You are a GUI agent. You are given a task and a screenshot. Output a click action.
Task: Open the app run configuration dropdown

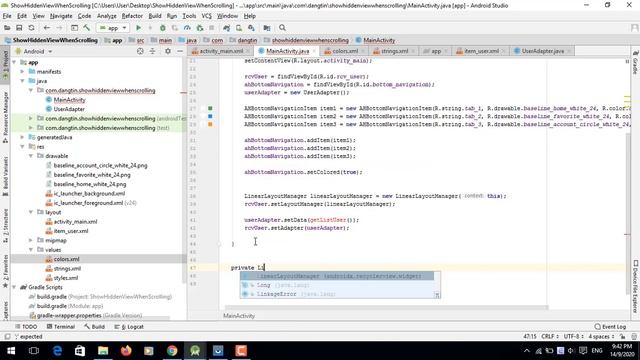[x=113, y=28]
